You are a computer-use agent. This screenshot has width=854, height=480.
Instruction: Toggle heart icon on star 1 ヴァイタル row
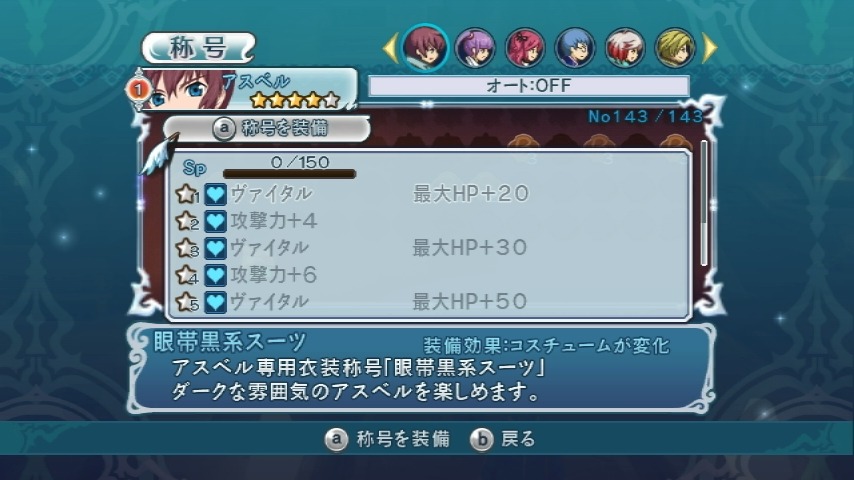[216, 194]
